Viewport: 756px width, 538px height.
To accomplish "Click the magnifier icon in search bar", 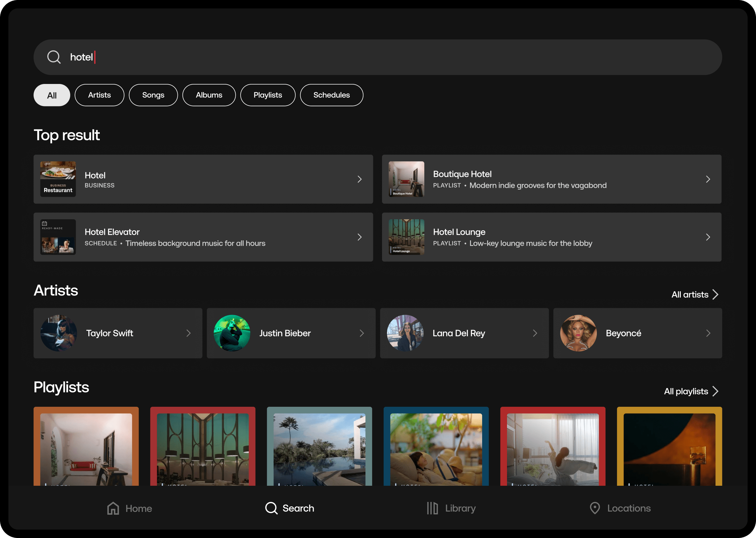I will point(54,57).
